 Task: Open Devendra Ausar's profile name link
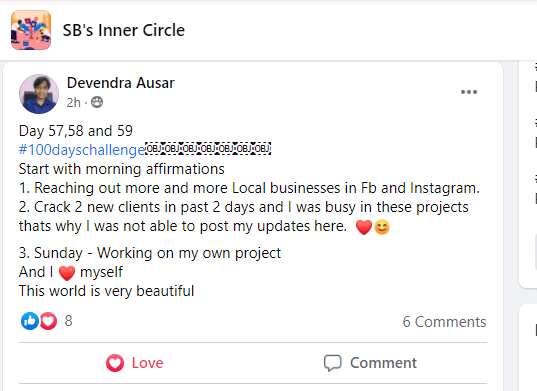[121, 83]
